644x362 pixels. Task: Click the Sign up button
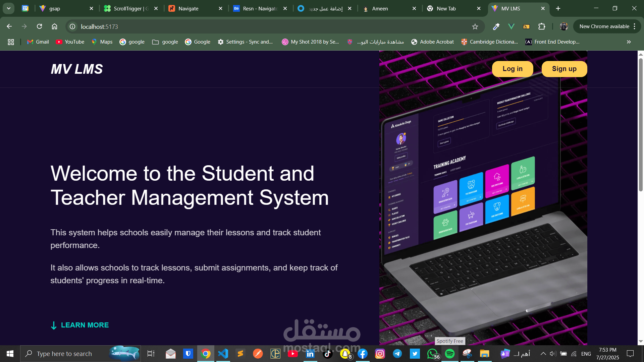point(564,69)
